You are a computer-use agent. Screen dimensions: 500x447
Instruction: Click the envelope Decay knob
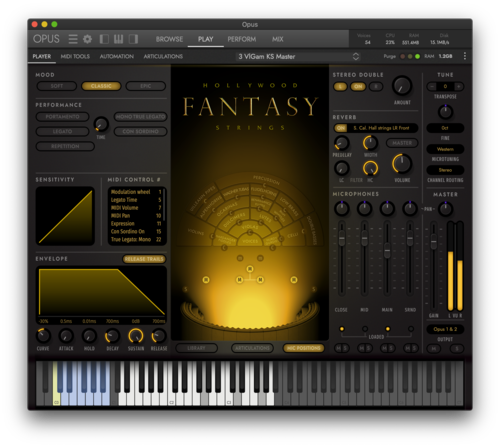tap(112, 336)
